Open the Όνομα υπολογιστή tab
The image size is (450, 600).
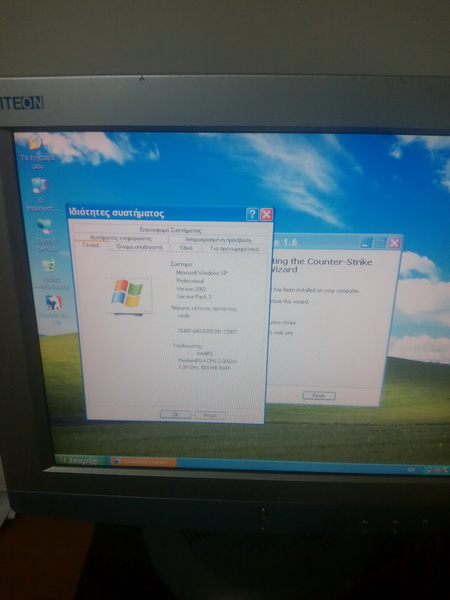(x=139, y=247)
